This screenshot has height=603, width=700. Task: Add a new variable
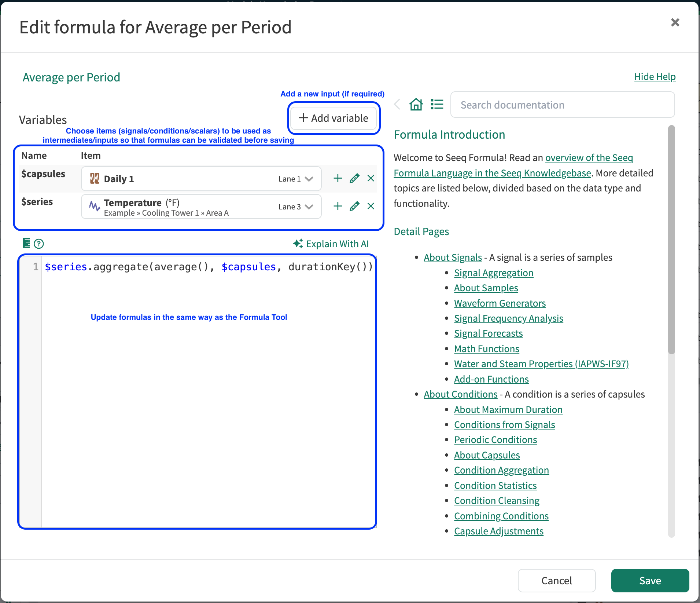click(x=334, y=118)
